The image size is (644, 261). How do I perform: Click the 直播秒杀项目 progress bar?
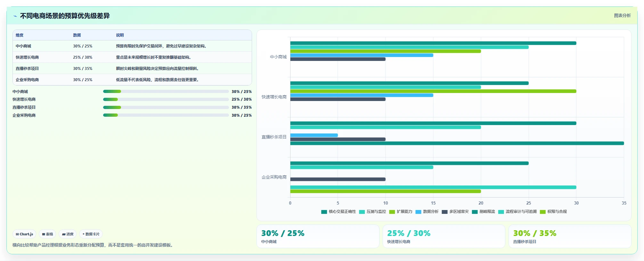[x=166, y=107]
